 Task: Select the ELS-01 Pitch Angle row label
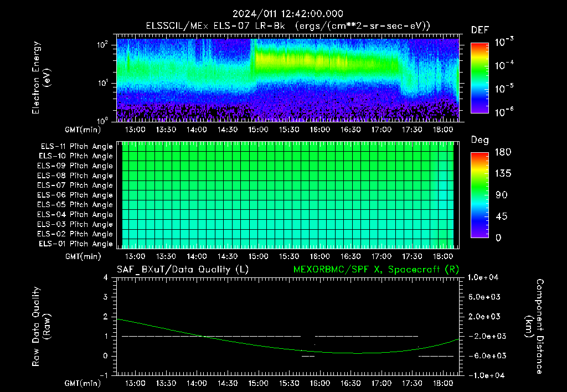(x=76, y=244)
